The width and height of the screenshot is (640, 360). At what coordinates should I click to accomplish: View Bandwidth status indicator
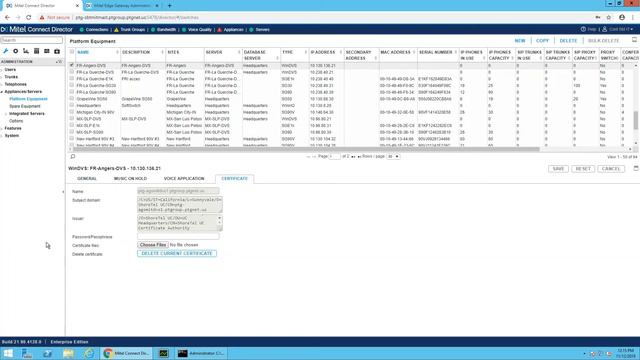163,30
